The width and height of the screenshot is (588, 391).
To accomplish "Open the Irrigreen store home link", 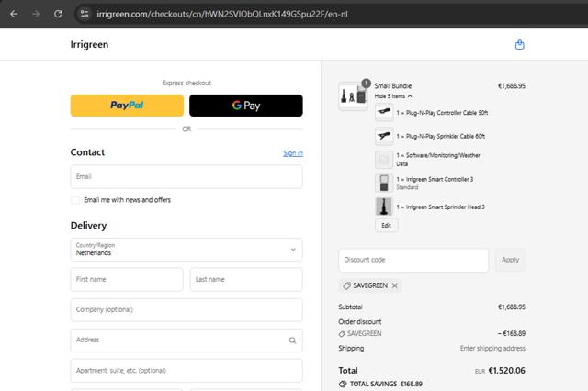I will [x=89, y=44].
